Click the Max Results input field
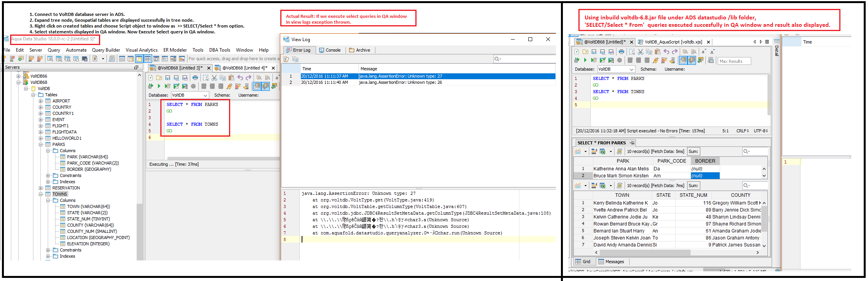This screenshot has height=281, width=868. 734,61
